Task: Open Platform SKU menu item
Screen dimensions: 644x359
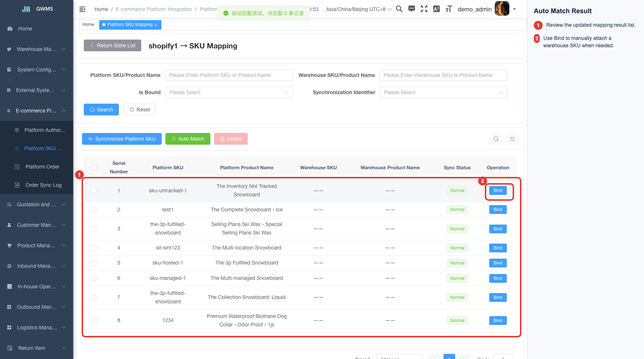Action: pos(37,148)
